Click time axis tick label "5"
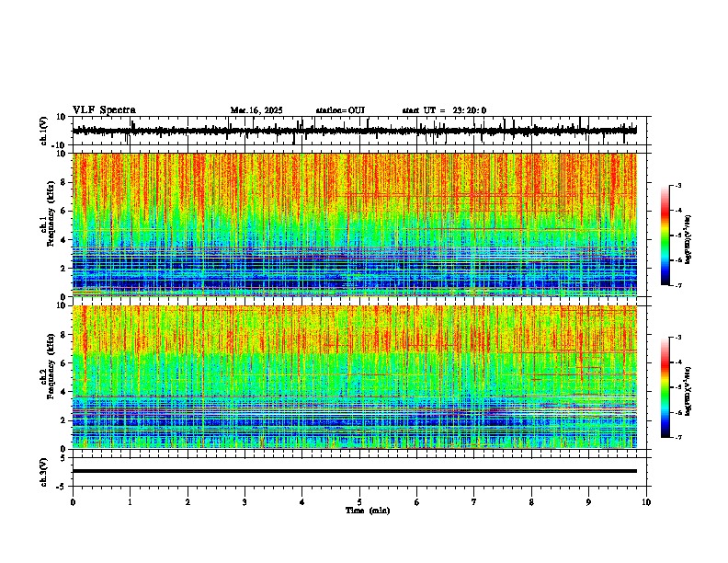Screen dimensions: 728x563 [x=359, y=502]
